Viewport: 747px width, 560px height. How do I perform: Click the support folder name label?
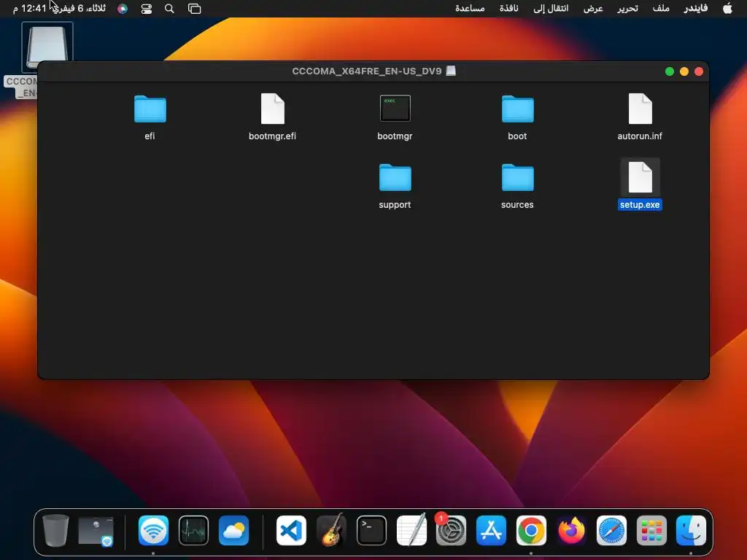[x=395, y=205]
